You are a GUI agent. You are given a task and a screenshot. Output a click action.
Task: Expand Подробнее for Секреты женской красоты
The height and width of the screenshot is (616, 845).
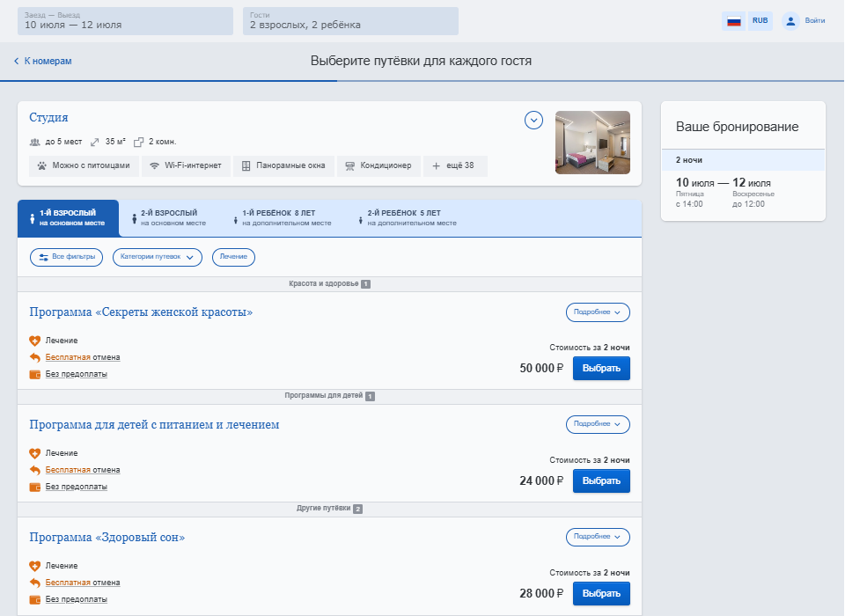click(x=598, y=312)
